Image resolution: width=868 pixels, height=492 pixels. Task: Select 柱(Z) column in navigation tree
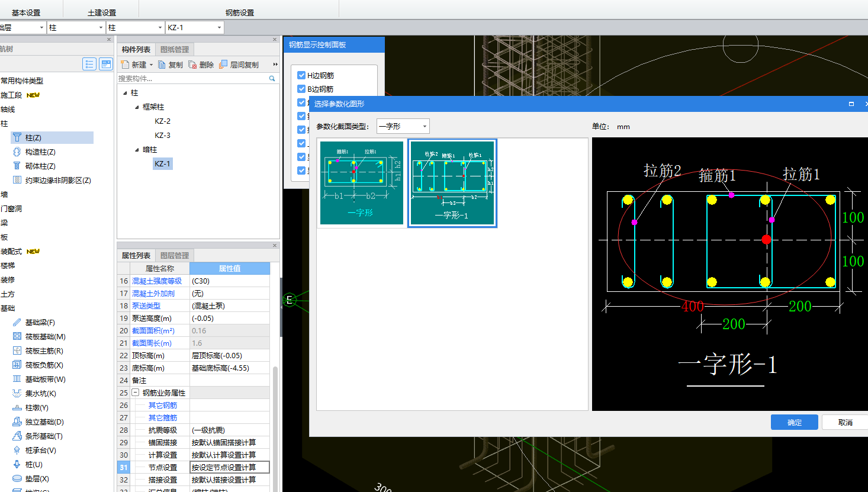52,137
